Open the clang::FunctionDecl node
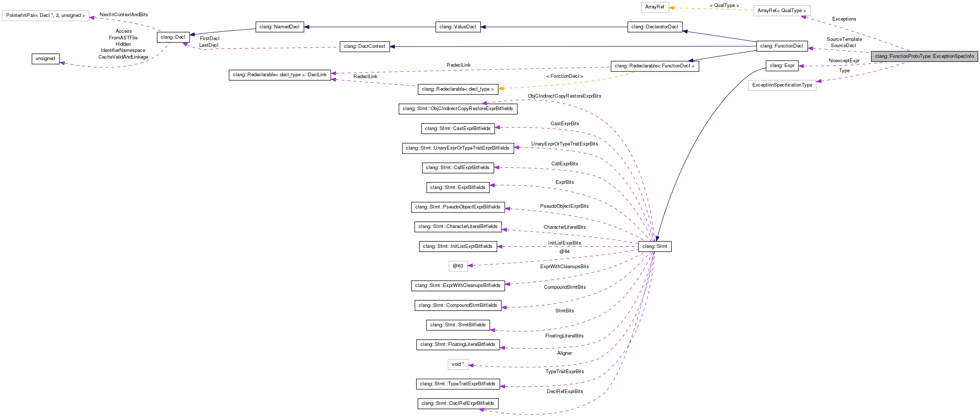Screen dimensions: 980x417 (x=781, y=46)
